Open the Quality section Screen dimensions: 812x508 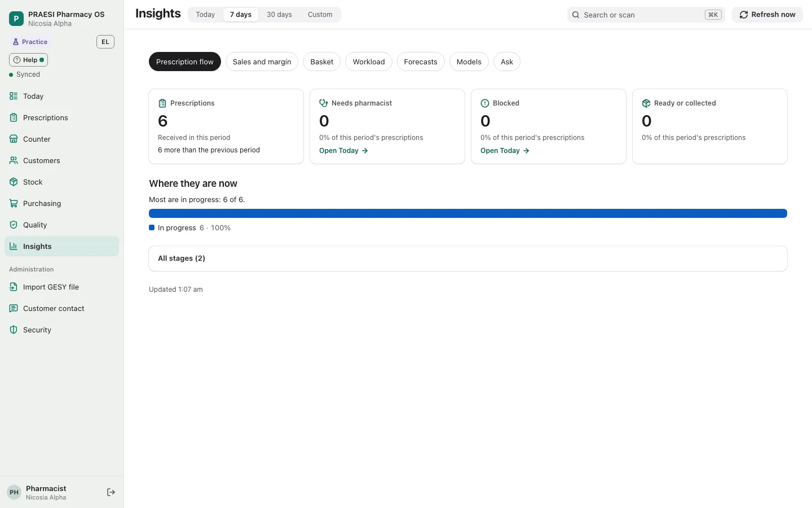click(61, 225)
